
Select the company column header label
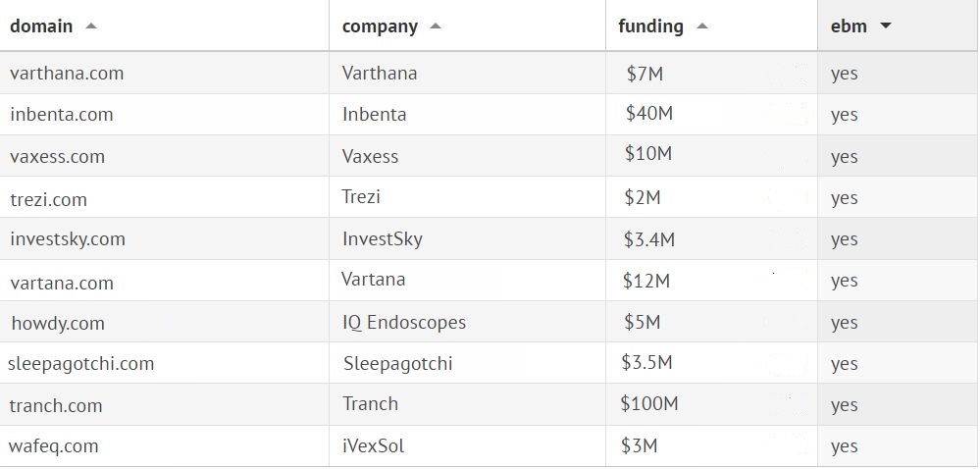pyautogui.click(x=380, y=26)
